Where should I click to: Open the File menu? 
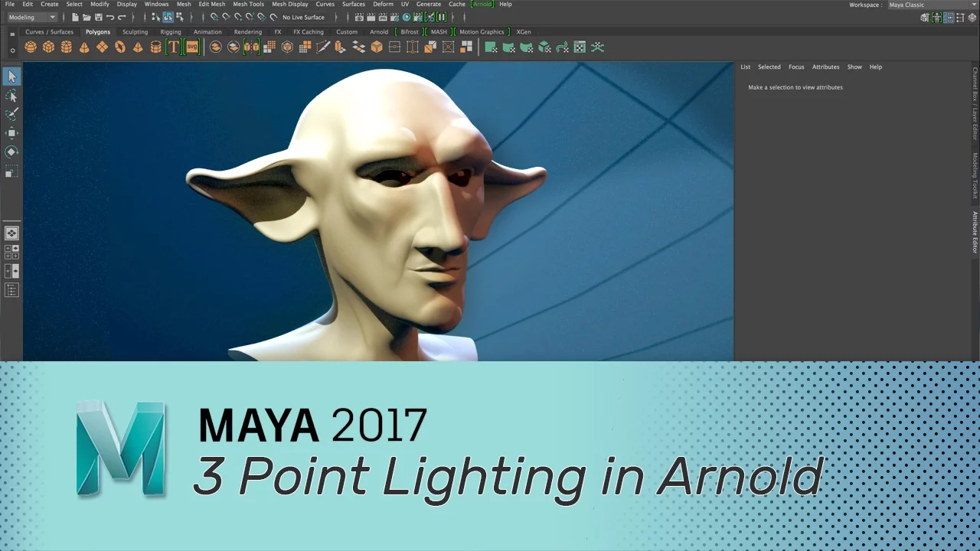click(x=10, y=4)
